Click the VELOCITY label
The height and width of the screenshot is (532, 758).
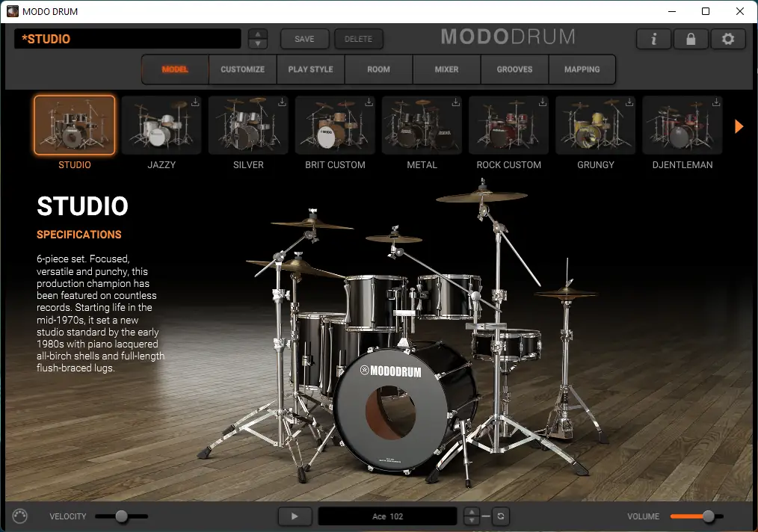(x=68, y=516)
